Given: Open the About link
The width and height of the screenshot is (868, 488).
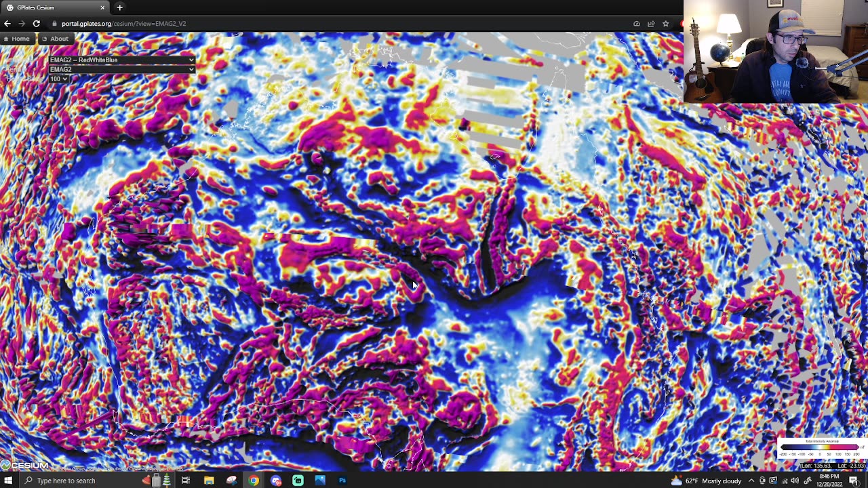Looking at the screenshot, I should tap(55, 39).
